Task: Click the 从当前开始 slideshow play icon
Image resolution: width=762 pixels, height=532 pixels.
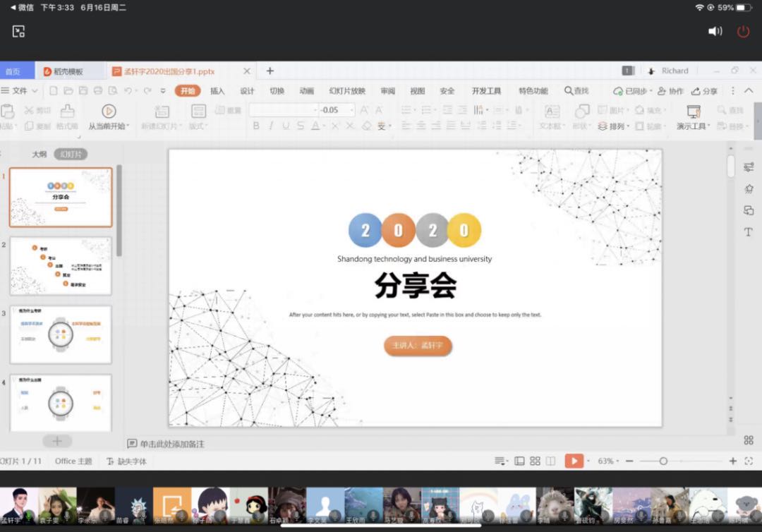Action: point(108,111)
